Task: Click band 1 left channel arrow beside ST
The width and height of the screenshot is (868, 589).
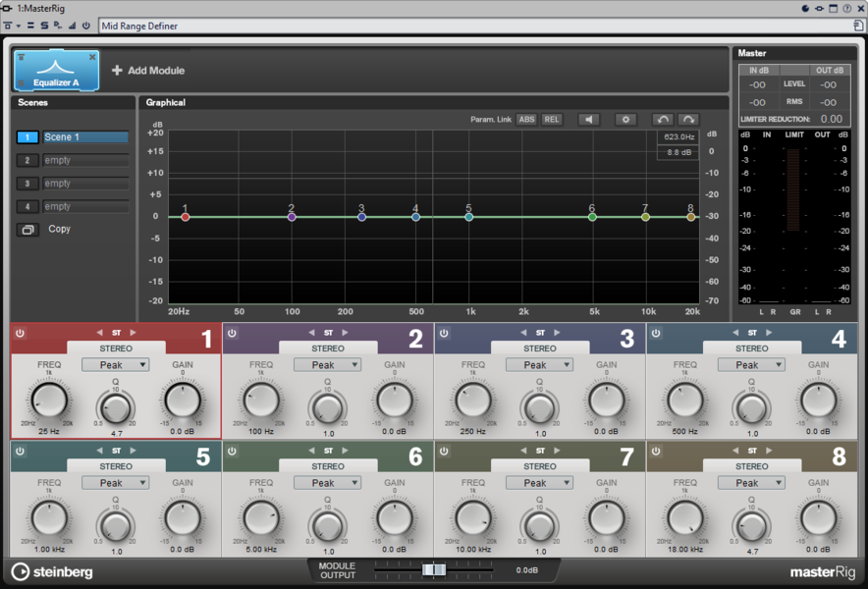Action: pos(99,333)
